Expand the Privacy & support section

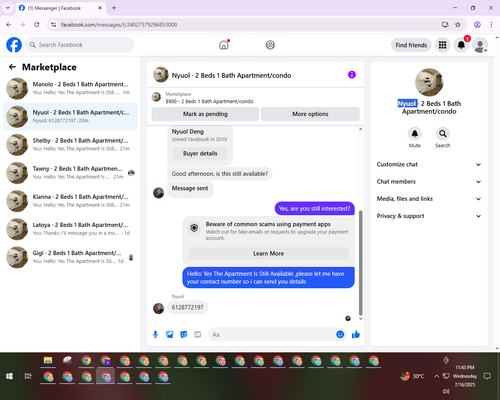click(429, 216)
